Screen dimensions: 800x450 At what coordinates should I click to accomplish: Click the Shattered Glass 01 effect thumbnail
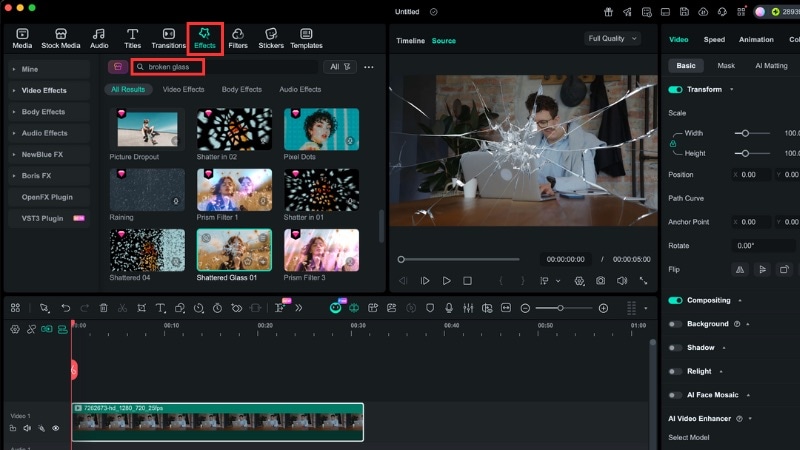point(234,250)
